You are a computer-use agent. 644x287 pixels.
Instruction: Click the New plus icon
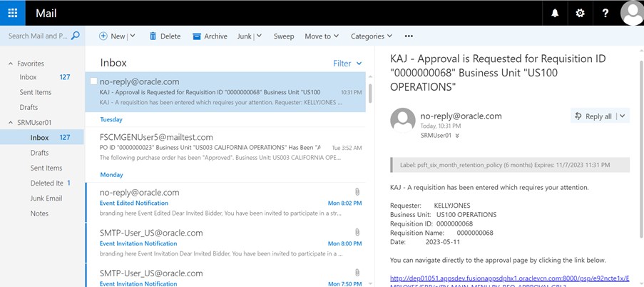point(103,36)
